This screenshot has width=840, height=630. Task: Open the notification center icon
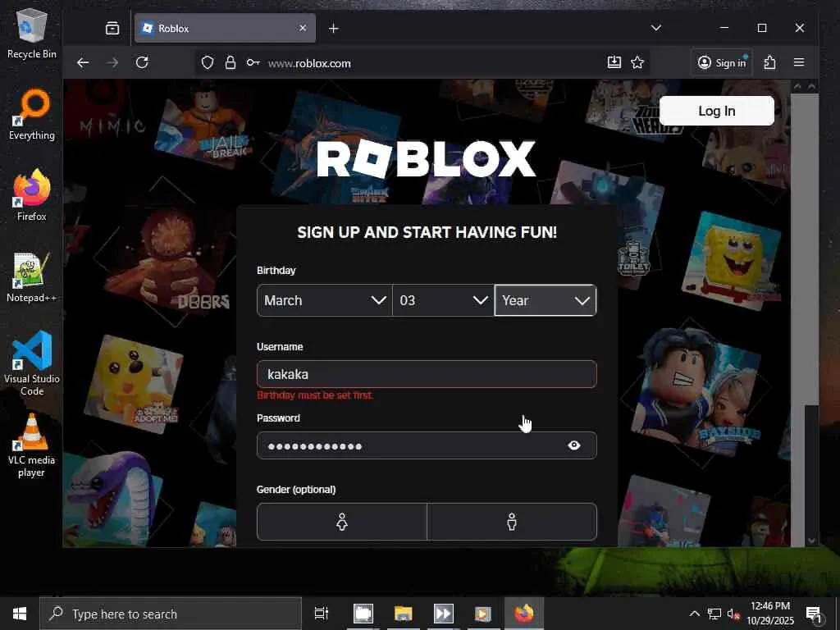[813, 614]
